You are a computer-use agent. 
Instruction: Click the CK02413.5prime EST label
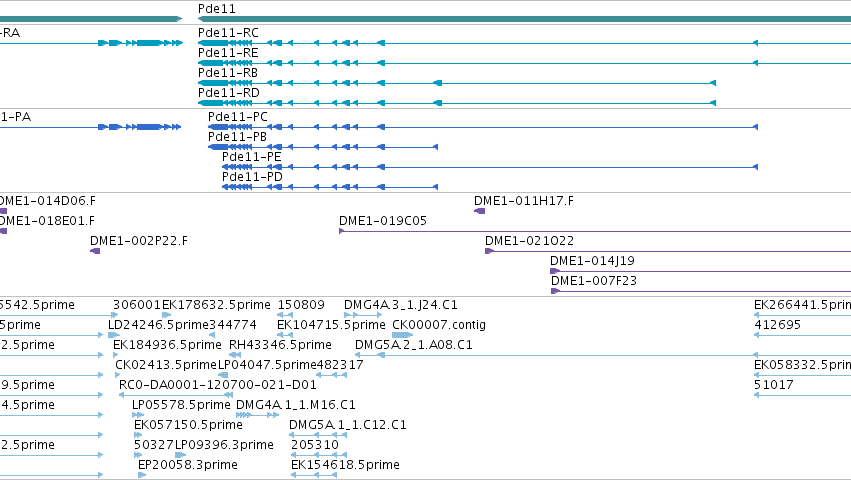click(x=166, y=365)
